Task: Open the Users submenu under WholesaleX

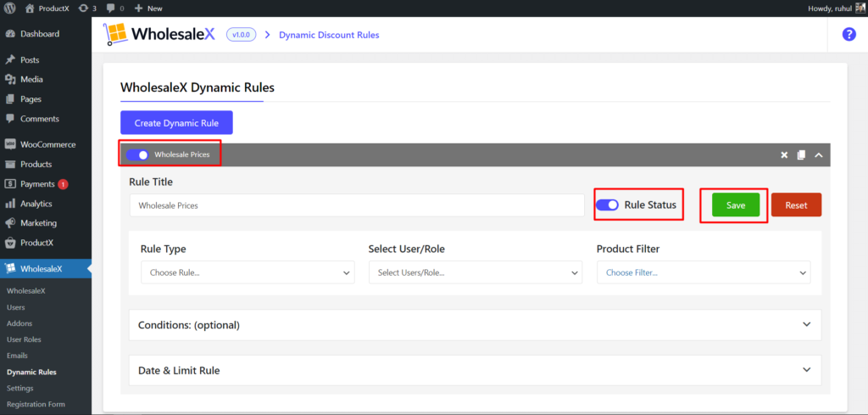Action: pyautogui.click(x=15, y=307)
